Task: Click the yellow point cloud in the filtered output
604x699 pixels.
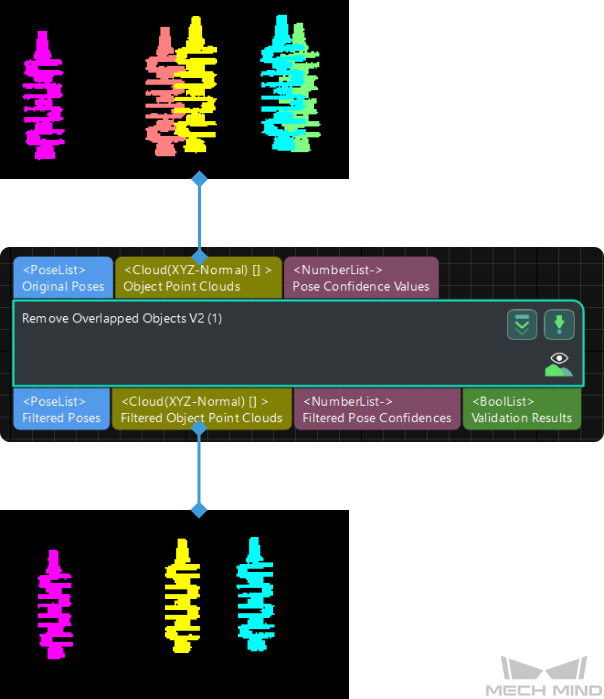Action: tap(182, 596)
